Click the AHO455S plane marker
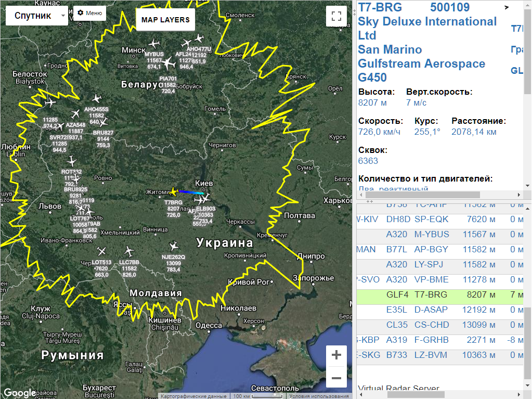The height and width of the screenshot is (399, 532). [x=96, y=99]
